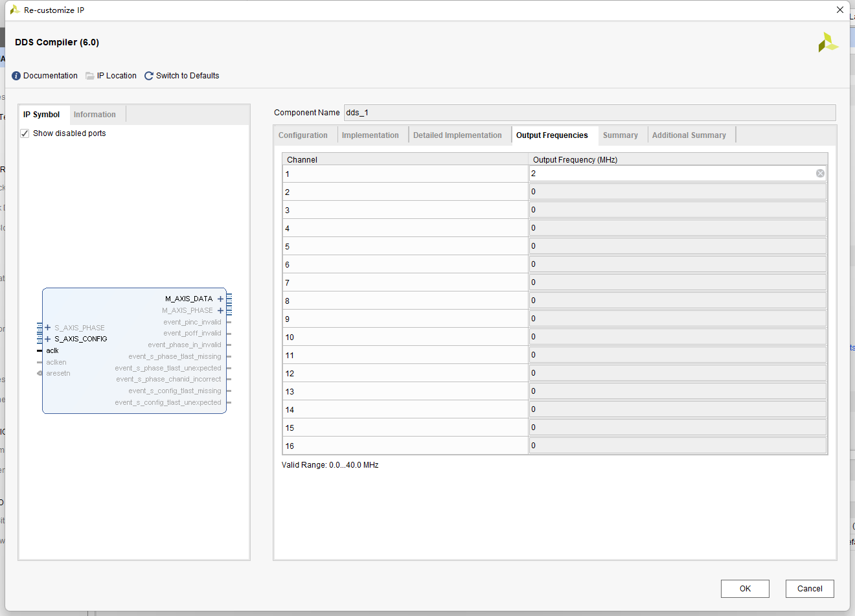Expand the S_AXIS_CONFIG port
This screenshot has height=616, width=855.
coord(48,339)
